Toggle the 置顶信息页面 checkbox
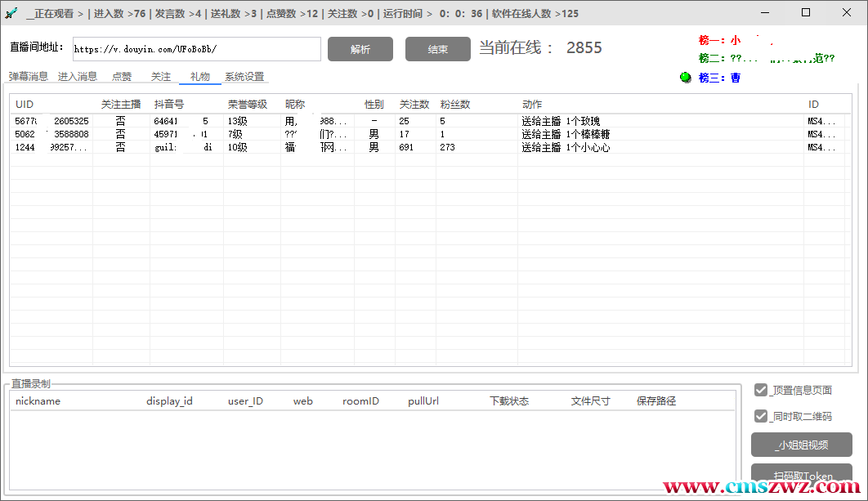 click(761, 390)
